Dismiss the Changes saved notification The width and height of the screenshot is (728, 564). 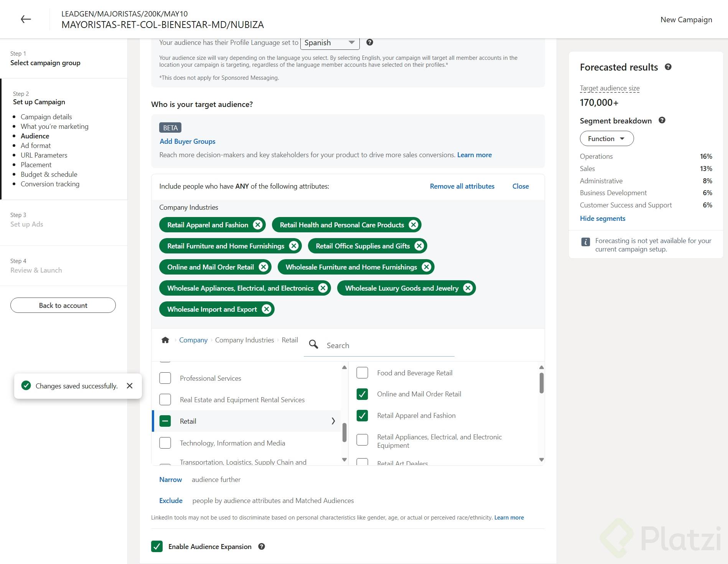[130, 386]
